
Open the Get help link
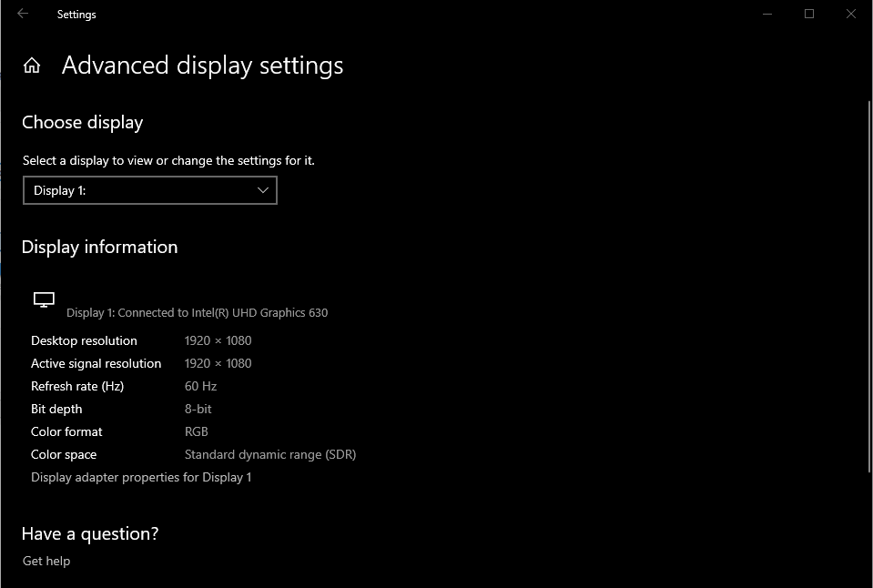[x=46, y=561]
